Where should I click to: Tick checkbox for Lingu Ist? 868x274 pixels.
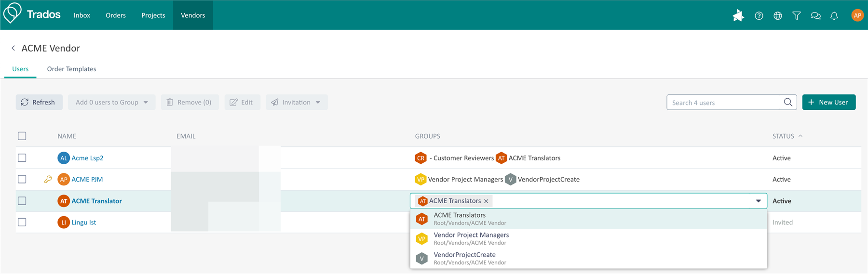tap(22, 222)
